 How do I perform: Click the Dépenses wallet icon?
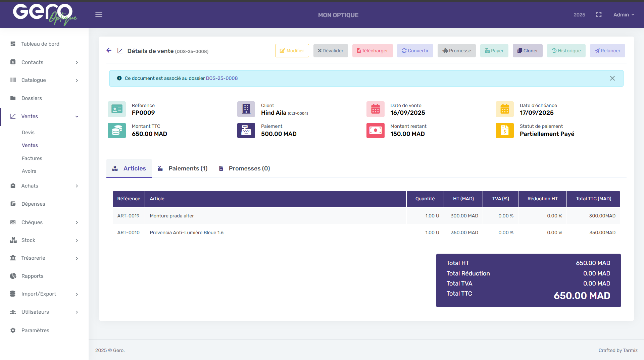pyautogui.click(x=13, y=204)
